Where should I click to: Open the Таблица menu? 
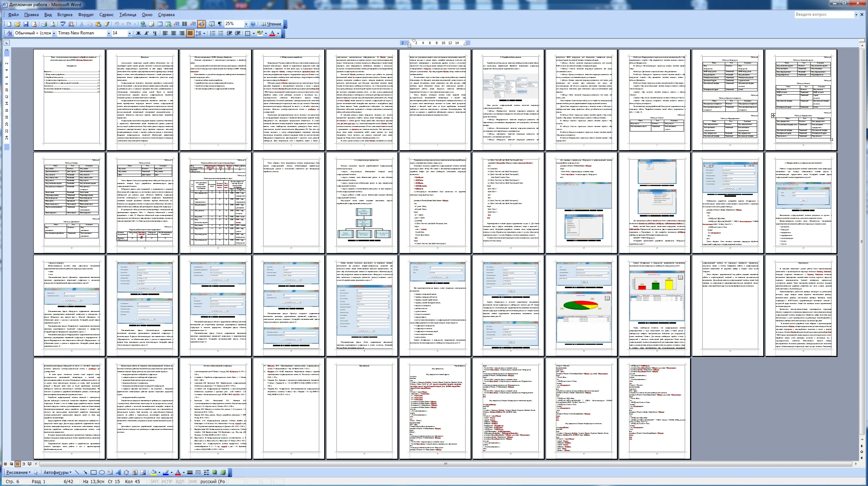tap(127, 15)
